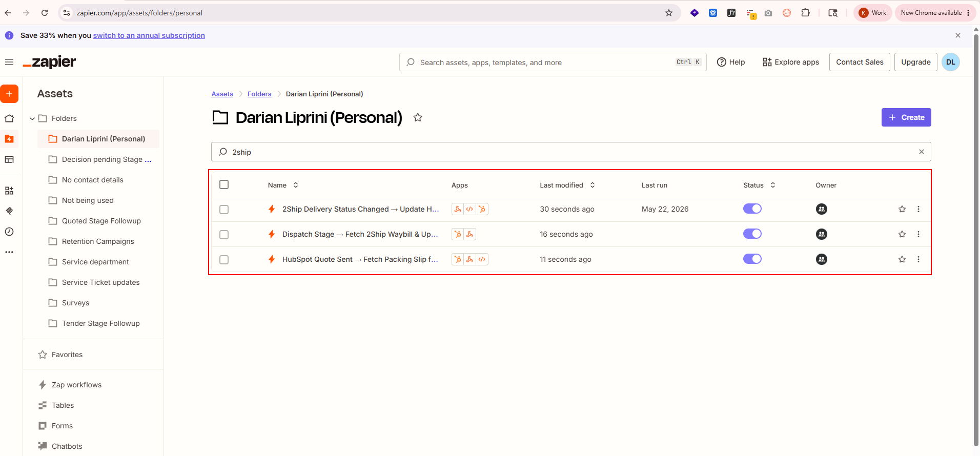Go to Chatbots in Assets sidebar

(x=67, y=446)
